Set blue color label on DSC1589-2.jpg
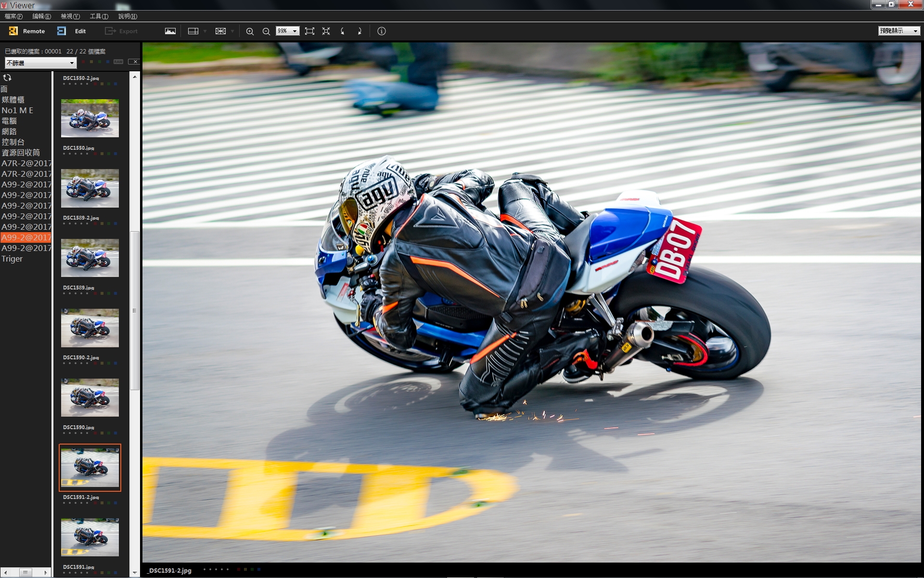 pos(115,223)
